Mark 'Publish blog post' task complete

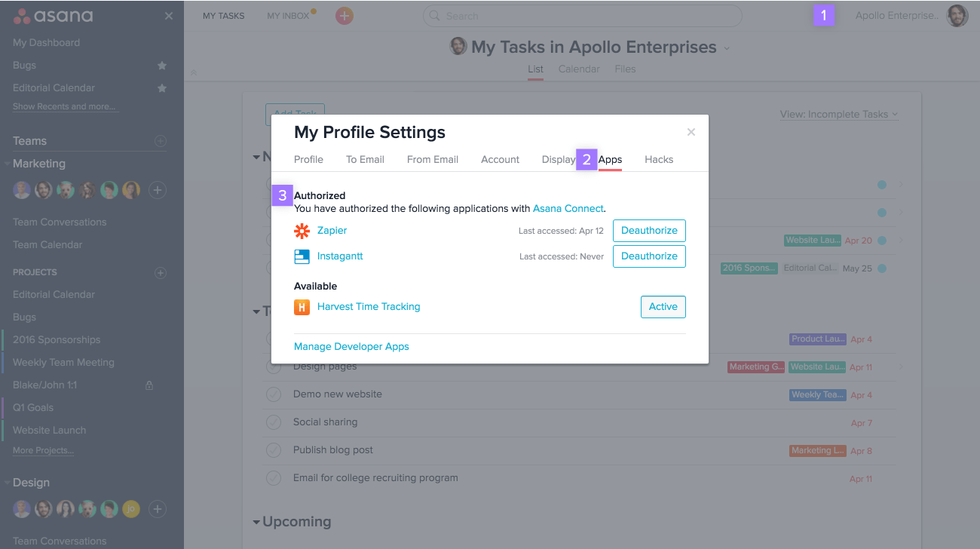(x=274, y=450)
